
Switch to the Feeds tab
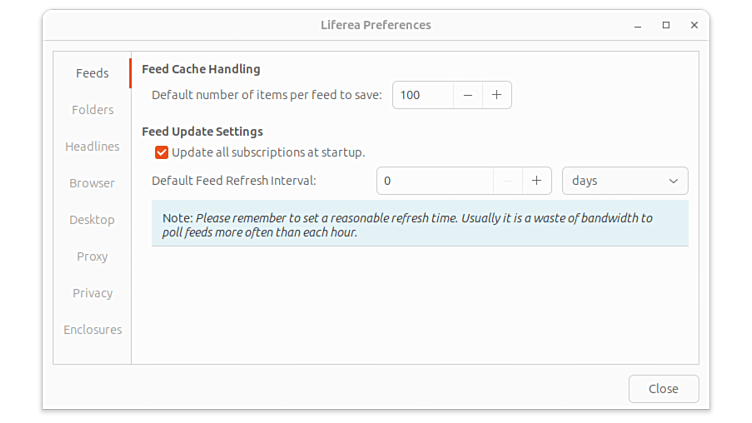[92, 73]
